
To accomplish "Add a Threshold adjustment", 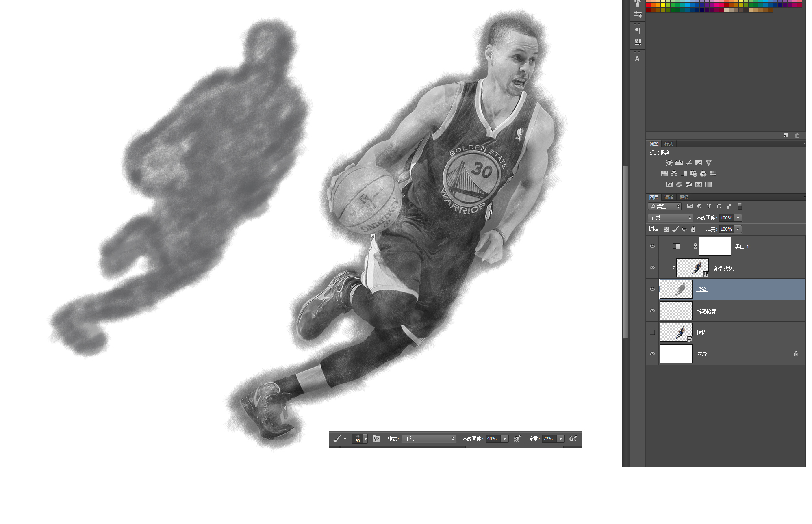I will click(689, 185).
